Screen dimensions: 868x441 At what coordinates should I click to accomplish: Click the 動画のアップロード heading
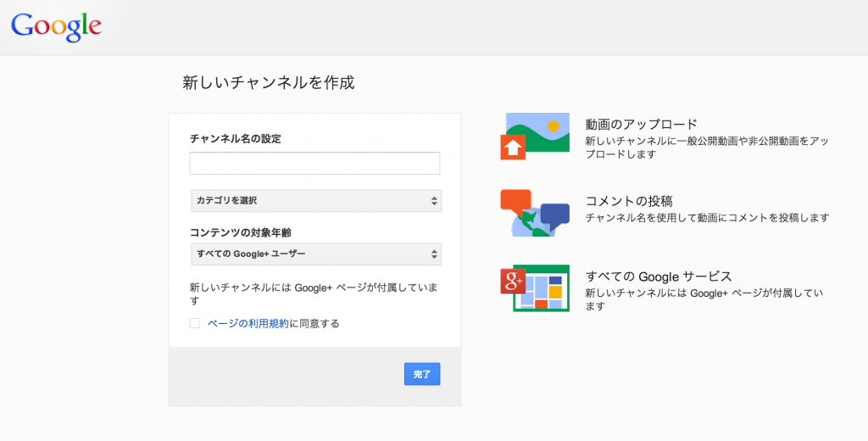[641, 124]
